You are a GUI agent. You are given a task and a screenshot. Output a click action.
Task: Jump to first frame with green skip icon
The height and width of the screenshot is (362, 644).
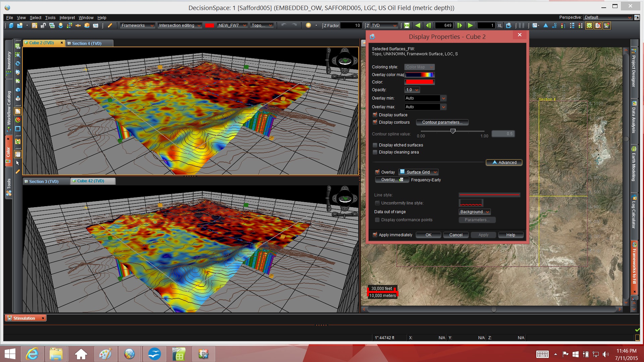pos(407,25)
